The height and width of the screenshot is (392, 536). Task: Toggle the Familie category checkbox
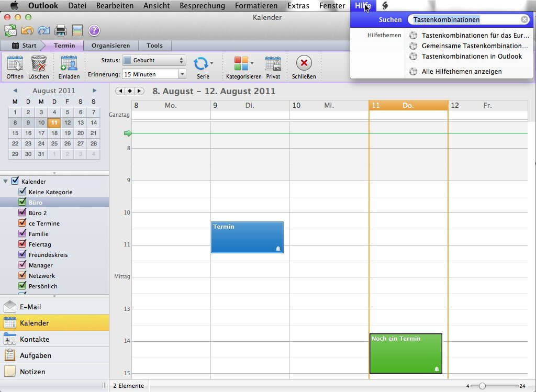pyautogui.click(x=22, y=233)
